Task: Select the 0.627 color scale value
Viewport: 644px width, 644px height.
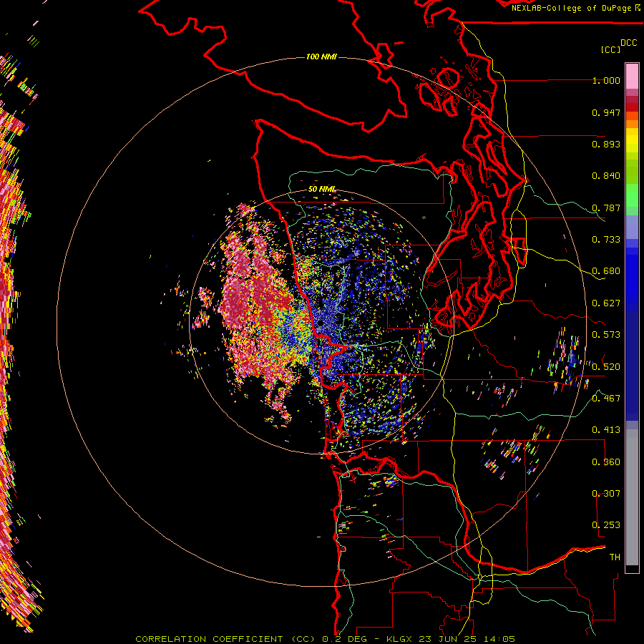Action: click(606, 303)
